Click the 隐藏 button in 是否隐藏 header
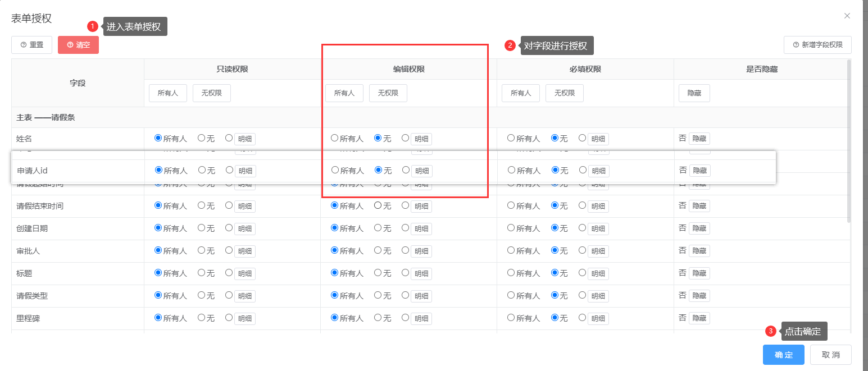Image resolution: width=868 pixels, height=371 pixels. [694, 93]
